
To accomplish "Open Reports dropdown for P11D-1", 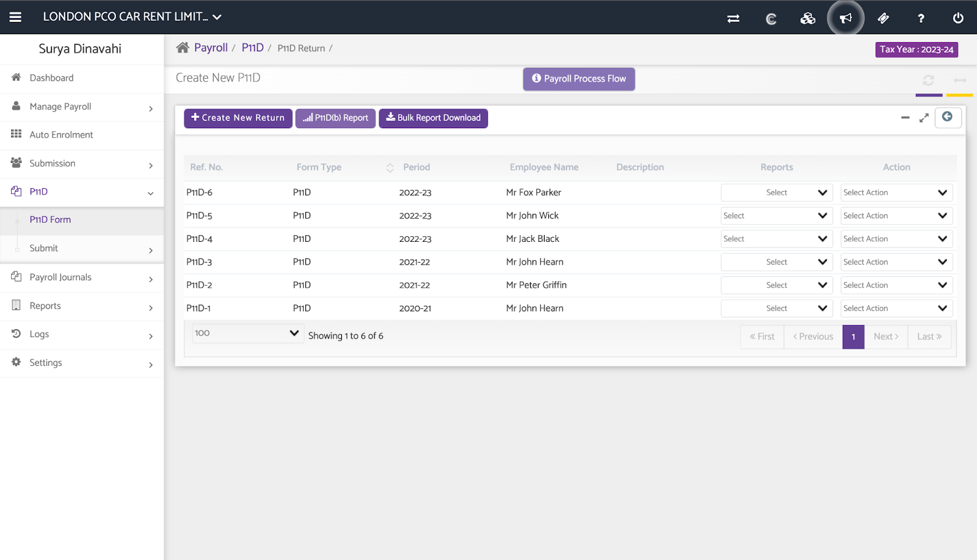I will [777, 308].
